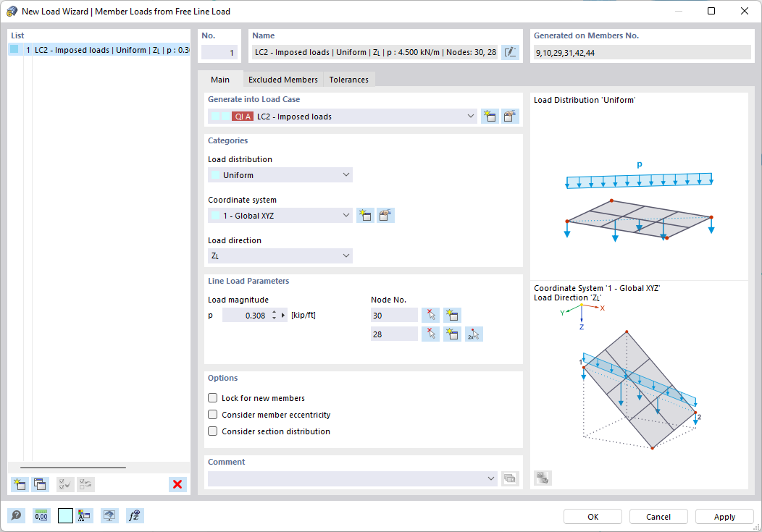The width and height of the screenshot is (762, 532).
Task: Open the New Load Case dialog icon
Action: point(489,116)
